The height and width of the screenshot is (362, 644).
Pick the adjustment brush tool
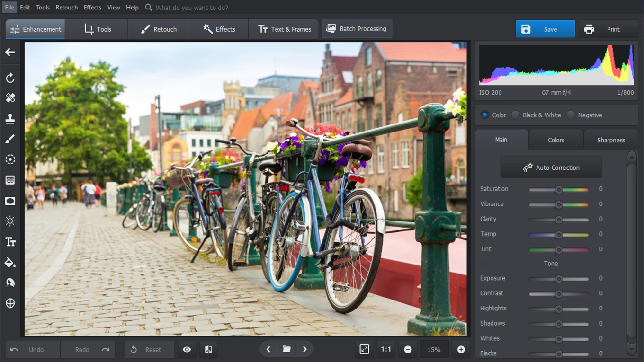click(10, 139)
